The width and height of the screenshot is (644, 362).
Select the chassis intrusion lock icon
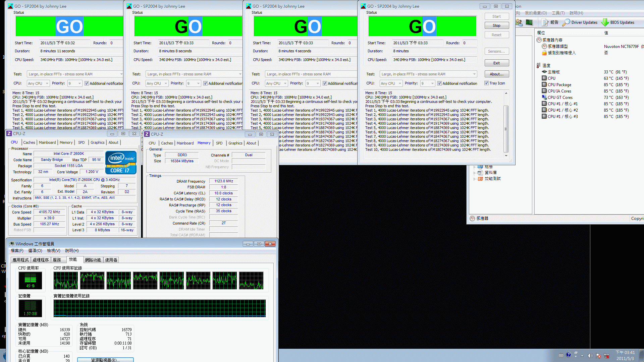(544, 53)
